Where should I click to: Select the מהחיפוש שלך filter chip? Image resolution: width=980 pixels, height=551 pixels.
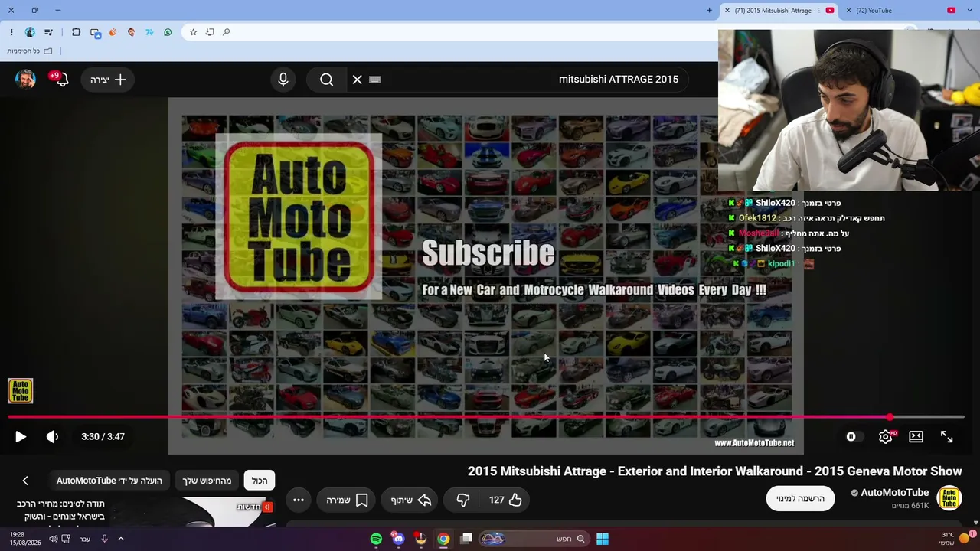[207, 481]
